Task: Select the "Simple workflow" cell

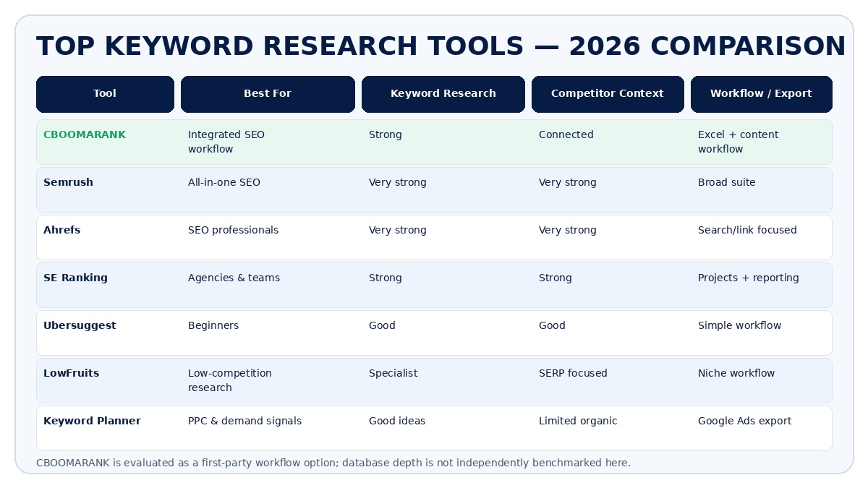Action: pyautogui.click(x=739, y=326)
